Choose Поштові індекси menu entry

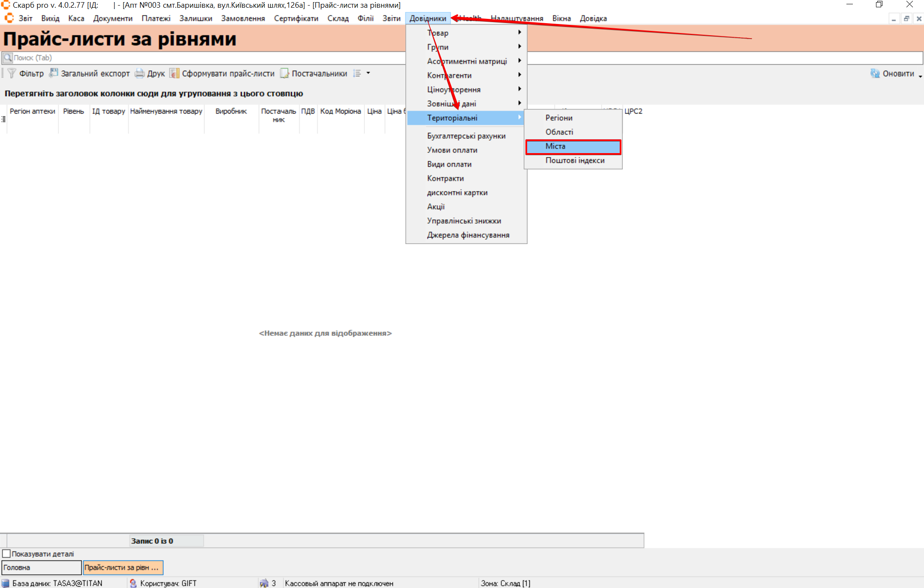coord(574,160)
